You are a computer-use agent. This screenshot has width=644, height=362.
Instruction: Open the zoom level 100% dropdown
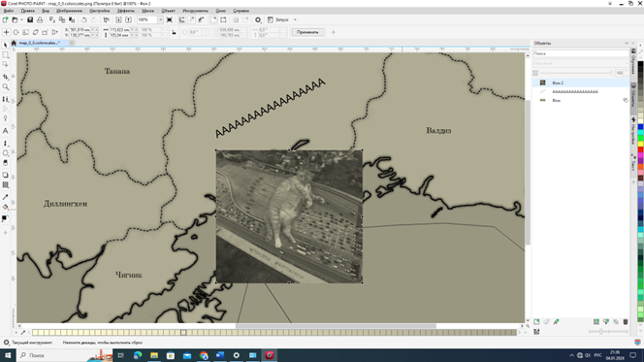[160, 19]
